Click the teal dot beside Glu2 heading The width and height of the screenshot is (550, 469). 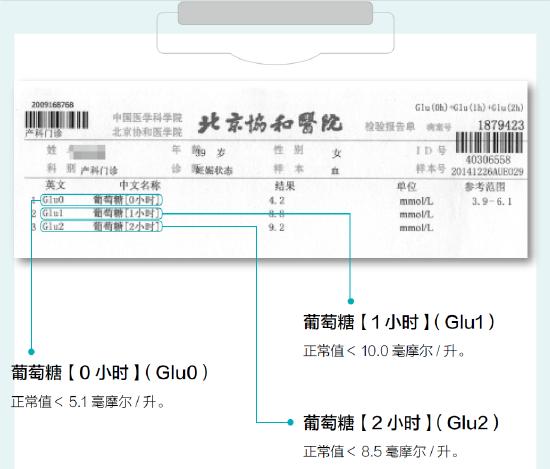(x=290, y=422)
